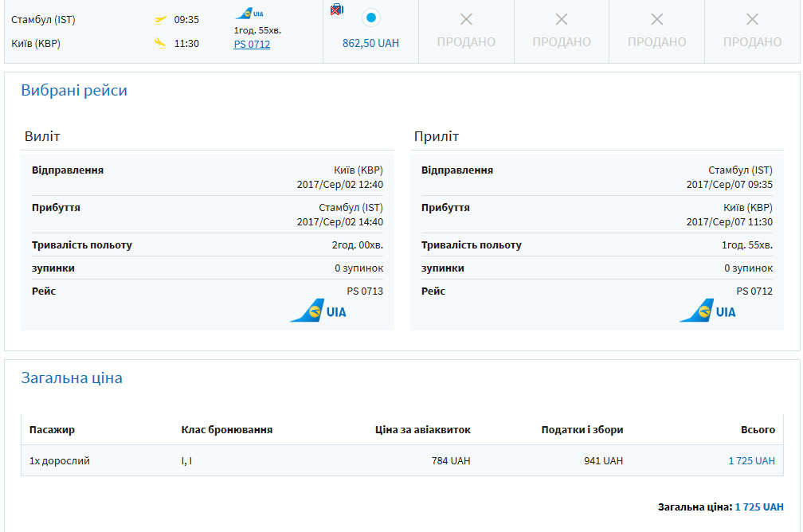Click the first sold-out X icon

466,19
